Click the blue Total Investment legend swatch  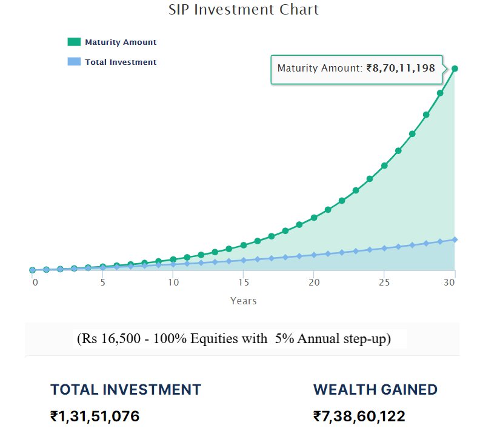[x=74, y=62]
